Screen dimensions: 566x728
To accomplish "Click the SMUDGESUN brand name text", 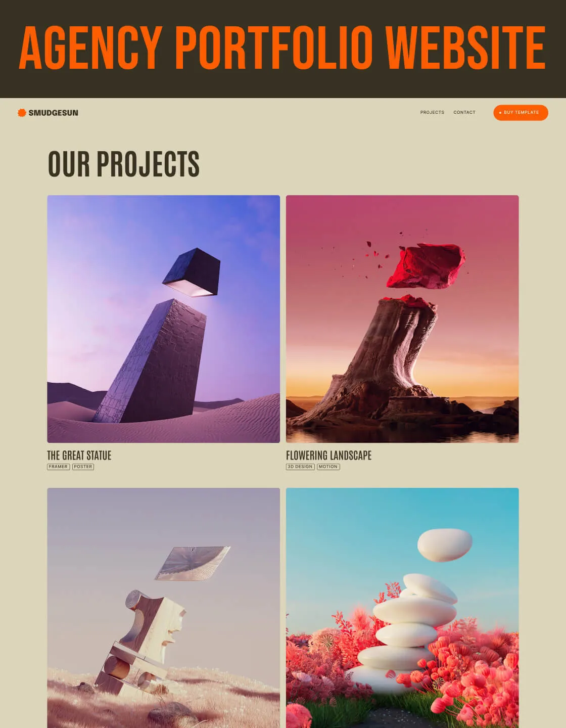I will (x=53, y=113).
